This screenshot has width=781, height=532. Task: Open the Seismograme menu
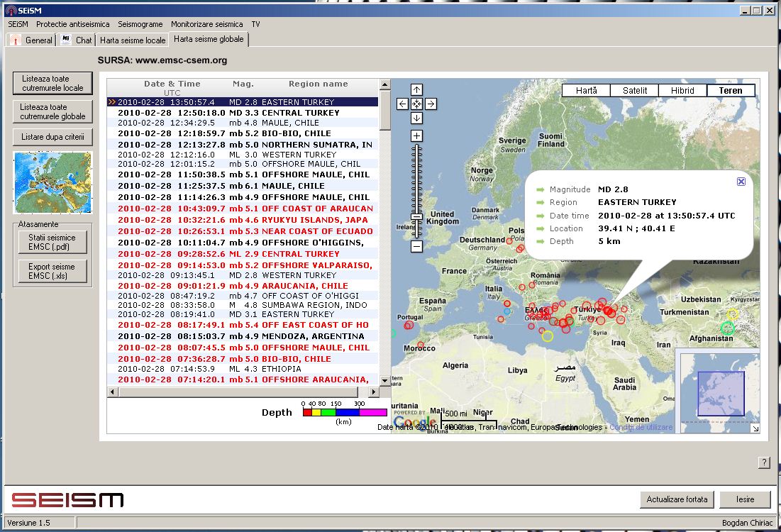pos(140,24)
